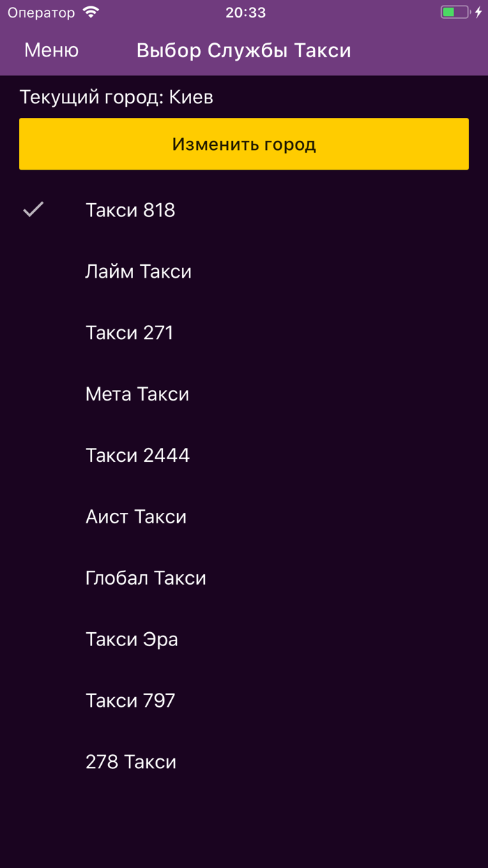Tap the Выбор Службы Такси title
The image size is (488, 868).
click(243, 50)
